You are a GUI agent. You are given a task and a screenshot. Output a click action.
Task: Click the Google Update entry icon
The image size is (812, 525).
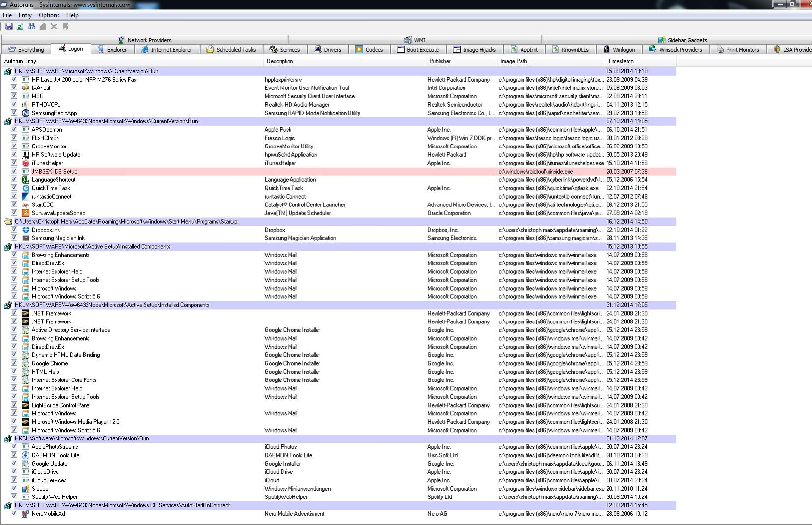pyautogui.click(x=26, y=464)
